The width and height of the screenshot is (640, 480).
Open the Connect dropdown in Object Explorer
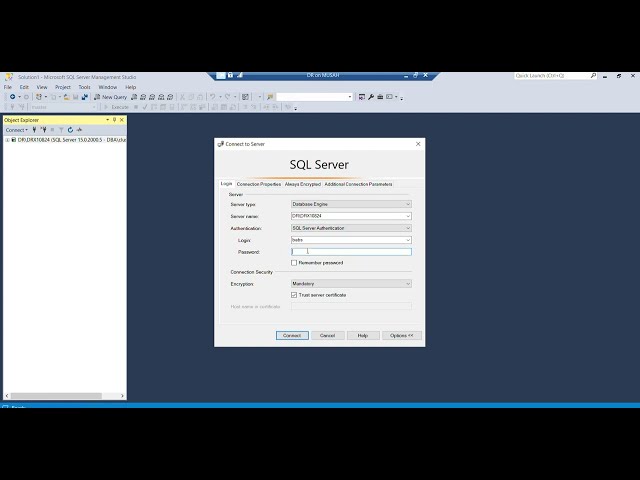tap(16, 130)
